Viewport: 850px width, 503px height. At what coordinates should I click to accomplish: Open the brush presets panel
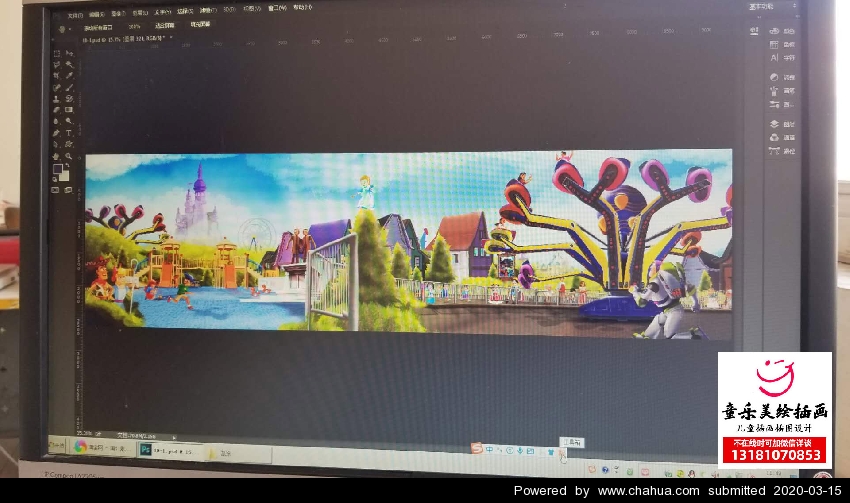782,104
